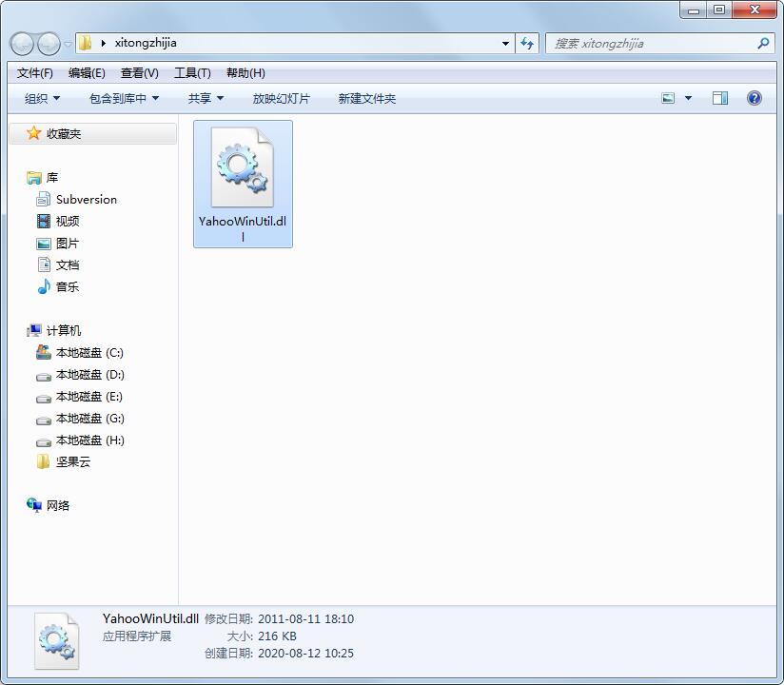Click the back navigation arrow
784x685 pixels.
(x=20, y=43)
